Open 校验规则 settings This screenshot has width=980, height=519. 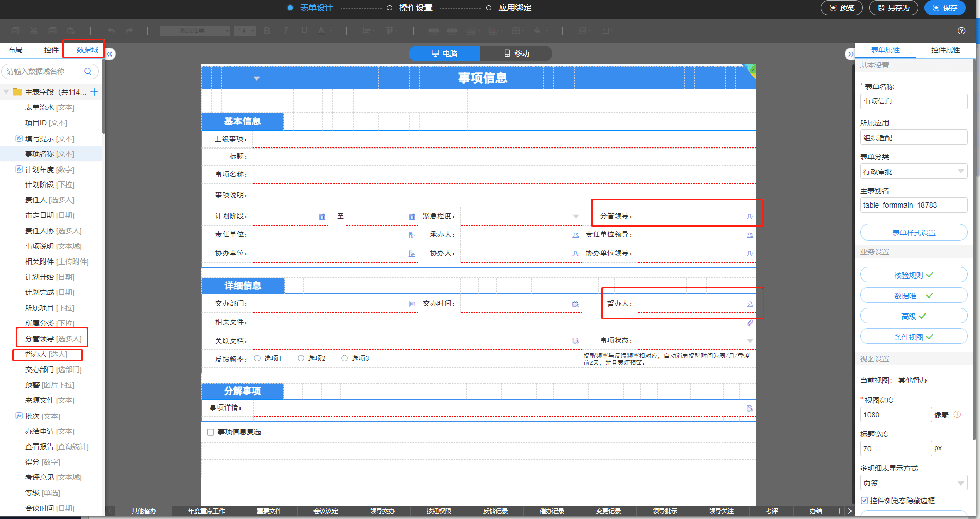(914, 275)
